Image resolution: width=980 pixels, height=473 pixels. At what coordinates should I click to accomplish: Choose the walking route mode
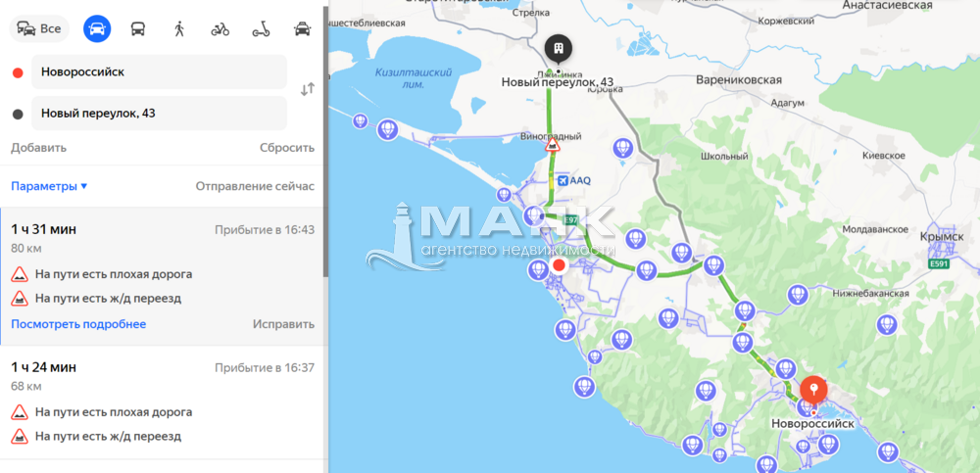point(179,28)
